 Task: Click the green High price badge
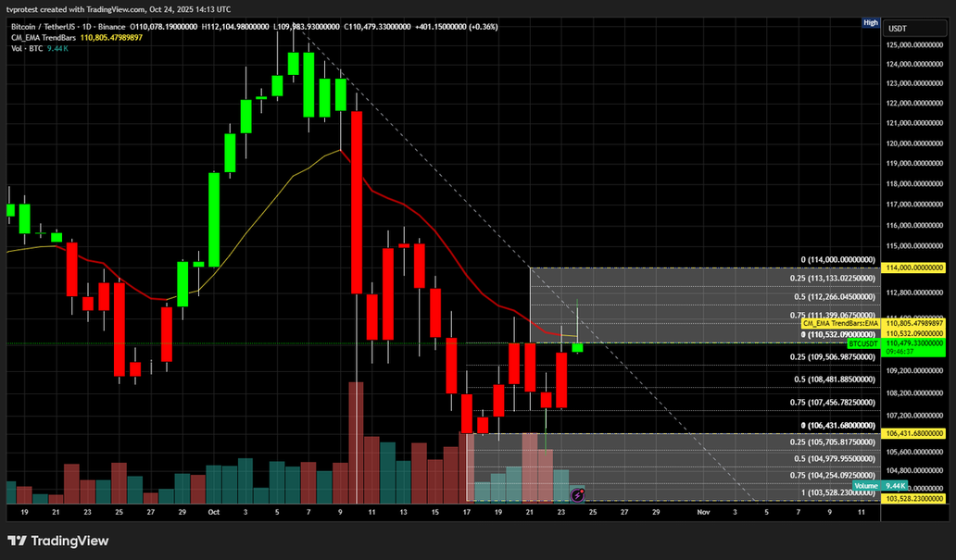coord(870,22)
